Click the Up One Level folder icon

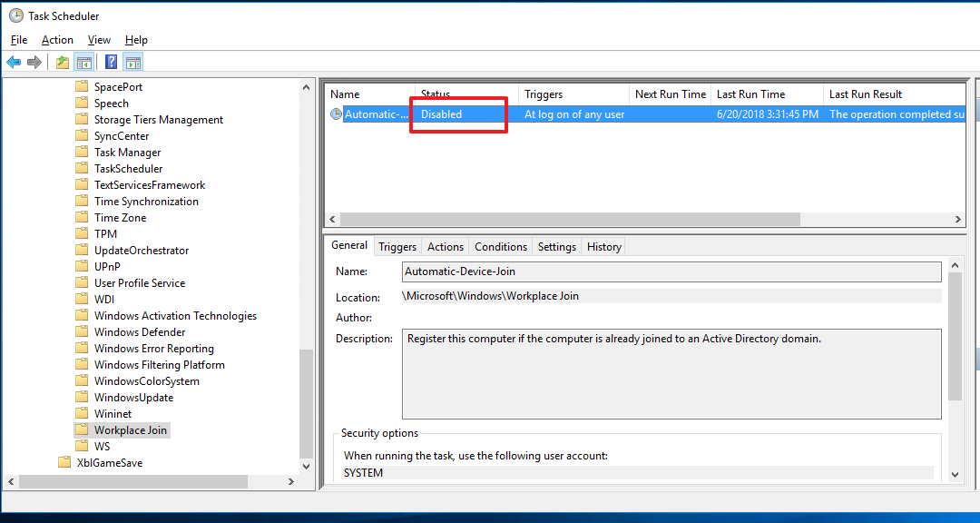pyautogui.click(x=63, y=62)
